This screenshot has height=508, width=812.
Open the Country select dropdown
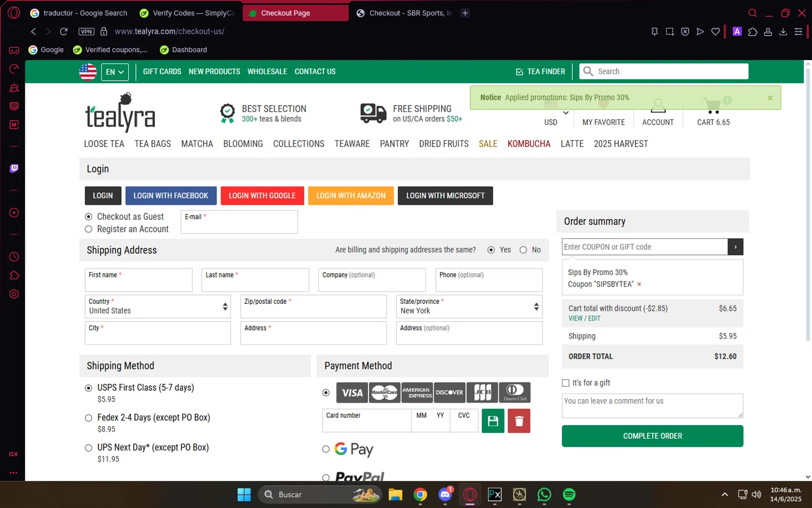pyautogui.click(x=158, y=307)
